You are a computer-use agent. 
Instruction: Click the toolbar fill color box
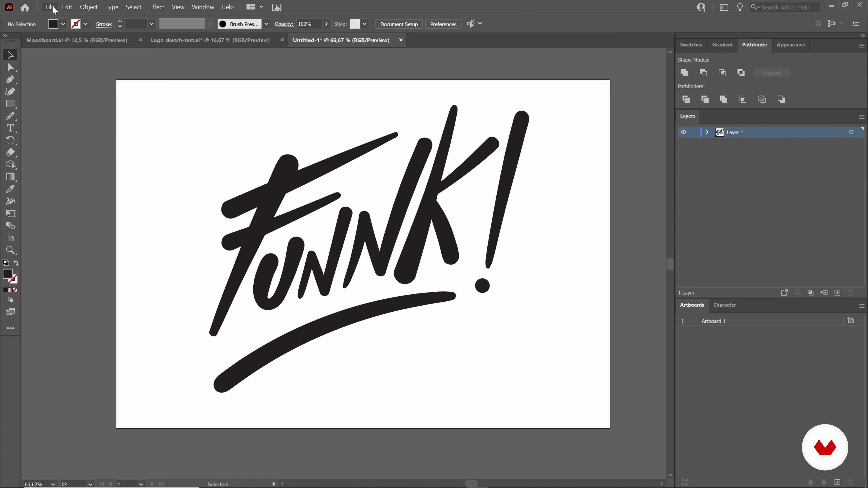point(7,274)
